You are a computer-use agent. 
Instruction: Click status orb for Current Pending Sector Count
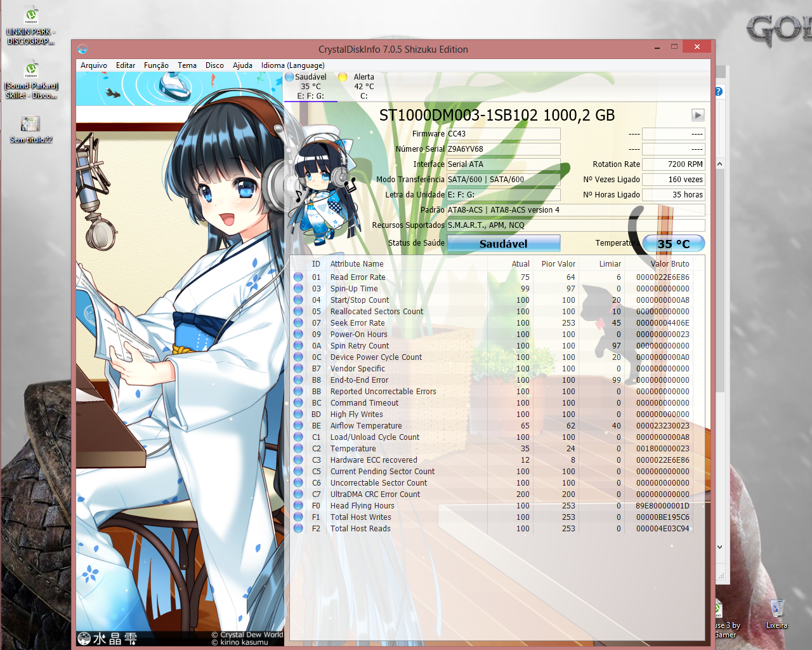pos(298,472)
